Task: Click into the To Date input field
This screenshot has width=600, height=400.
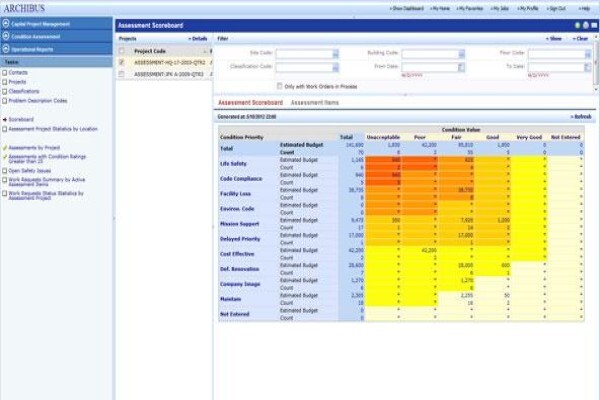Action: click(x=556, y=67)
